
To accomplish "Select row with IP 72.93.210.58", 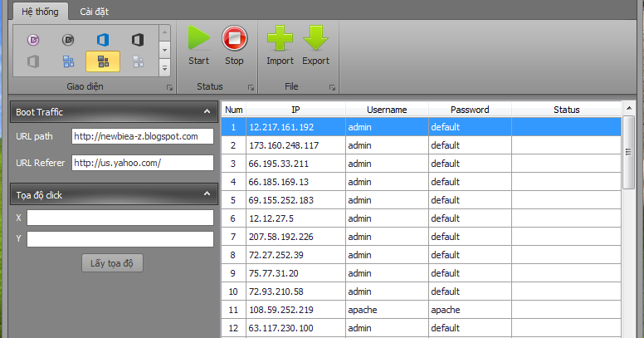I will (421, 291).
